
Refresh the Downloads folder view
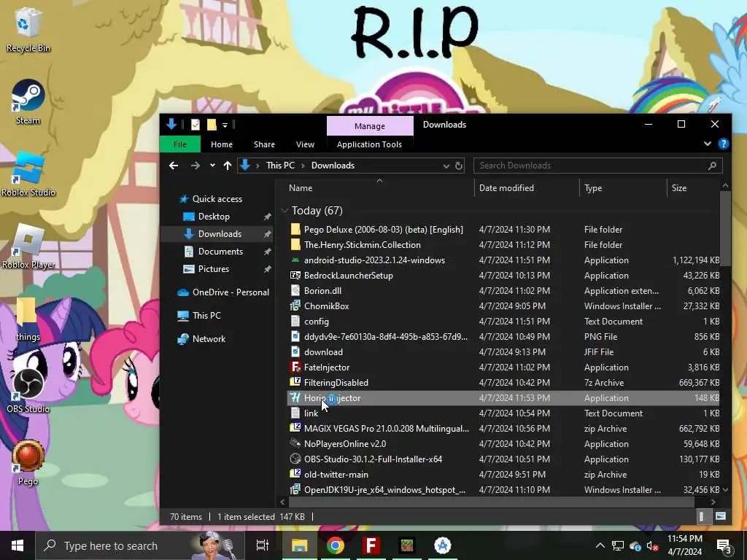[458, 166]
